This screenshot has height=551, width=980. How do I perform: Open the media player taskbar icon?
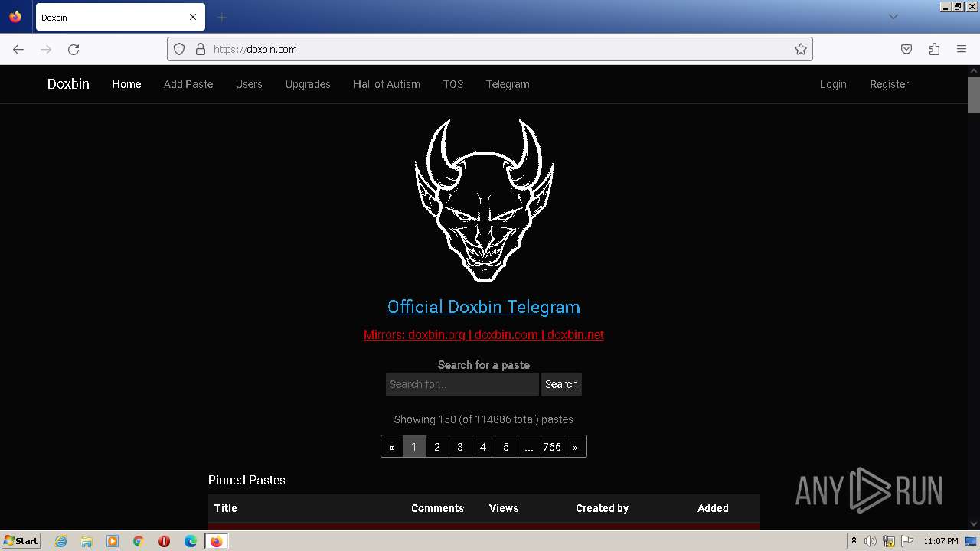[x=113, y=541]
